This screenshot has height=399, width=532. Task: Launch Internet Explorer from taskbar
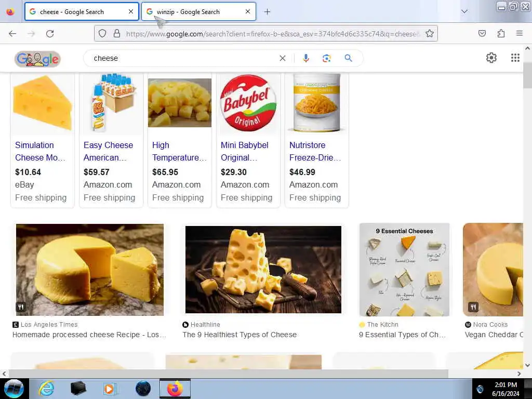point(46,389)
